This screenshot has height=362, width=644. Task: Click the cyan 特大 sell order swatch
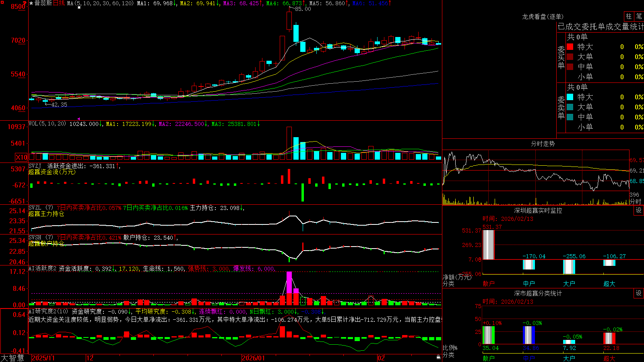pos(570,97)
